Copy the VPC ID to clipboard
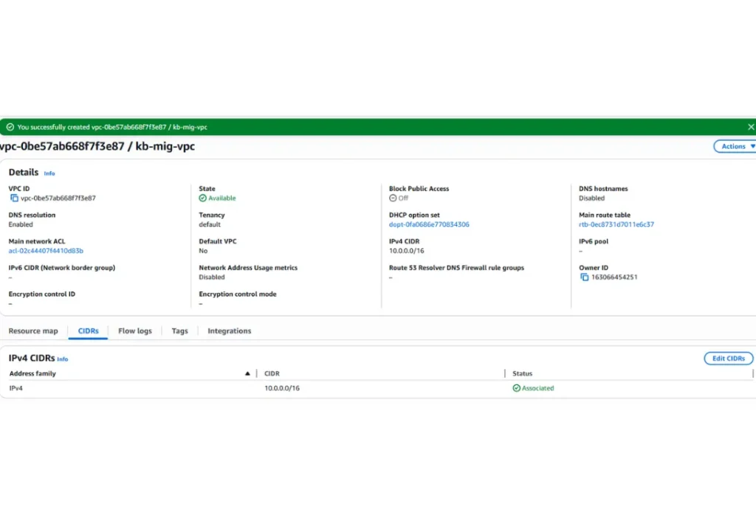Viewport: 756px width, 532px height. [14, 198]
